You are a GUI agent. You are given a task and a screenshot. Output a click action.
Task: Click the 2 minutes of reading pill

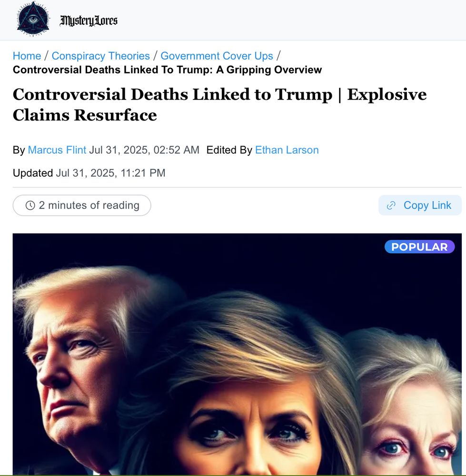[x=82, y=206]
